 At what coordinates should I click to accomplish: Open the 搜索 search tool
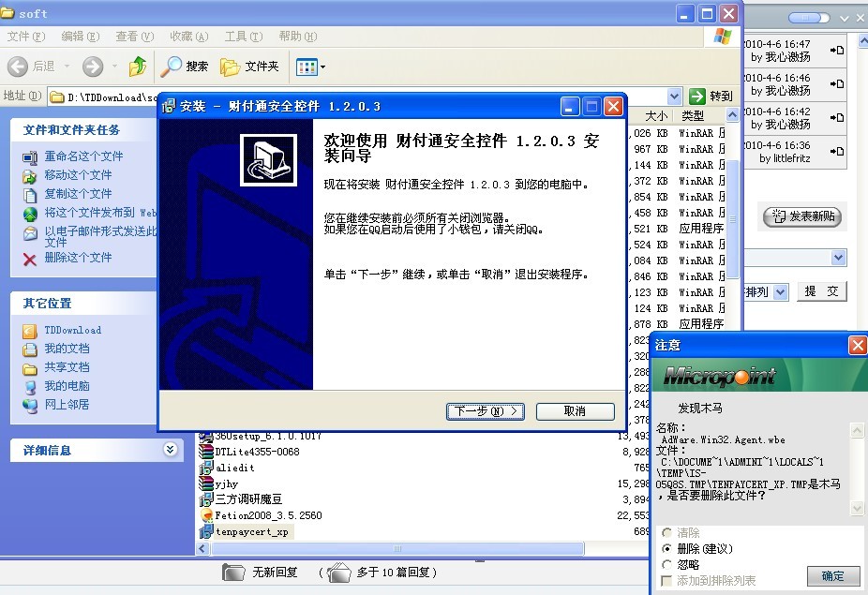click(185, 67)
